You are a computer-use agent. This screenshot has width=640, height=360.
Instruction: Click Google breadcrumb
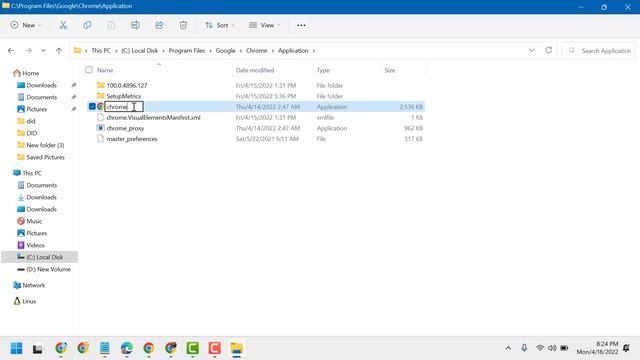[225, 51]
